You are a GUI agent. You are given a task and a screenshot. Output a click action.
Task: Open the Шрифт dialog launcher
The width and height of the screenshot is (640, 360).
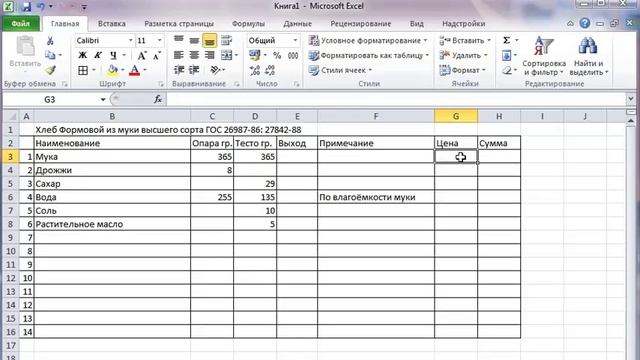(x=161, y=84)
